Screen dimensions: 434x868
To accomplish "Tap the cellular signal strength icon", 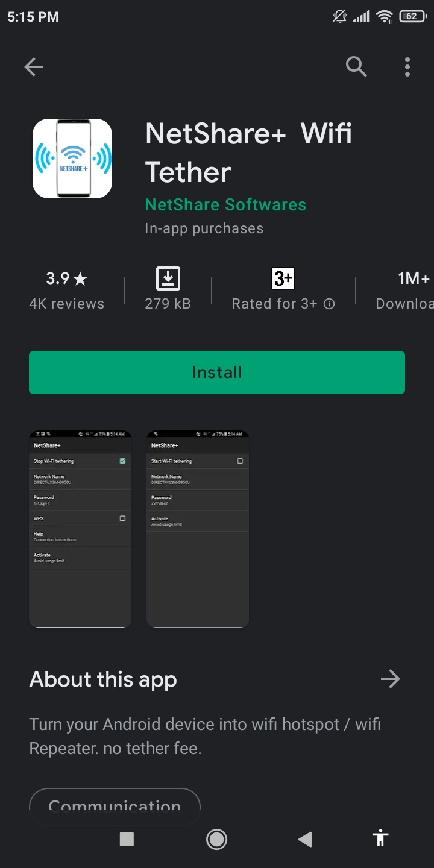I will coord(361,17).
